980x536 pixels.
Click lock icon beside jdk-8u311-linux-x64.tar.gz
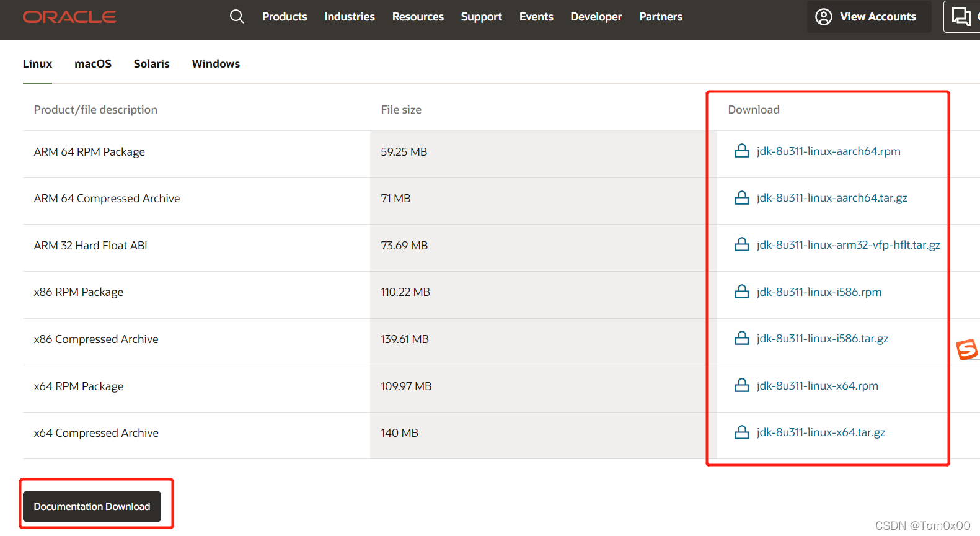742,432
